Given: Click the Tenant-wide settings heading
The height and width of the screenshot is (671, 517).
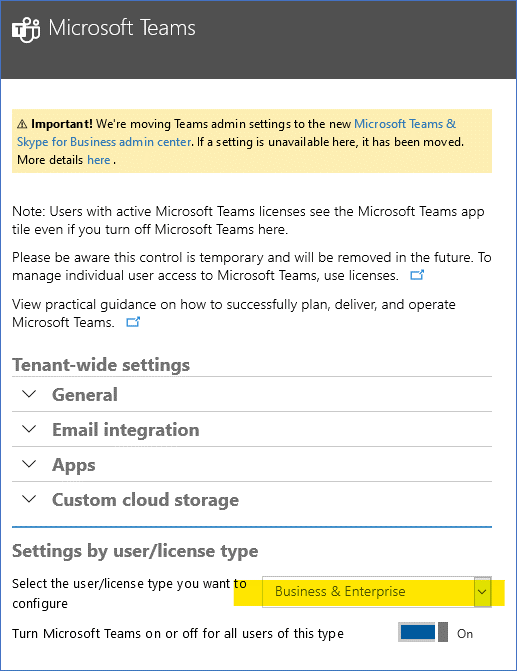Looking at the screenshot, I should point(101,365).
